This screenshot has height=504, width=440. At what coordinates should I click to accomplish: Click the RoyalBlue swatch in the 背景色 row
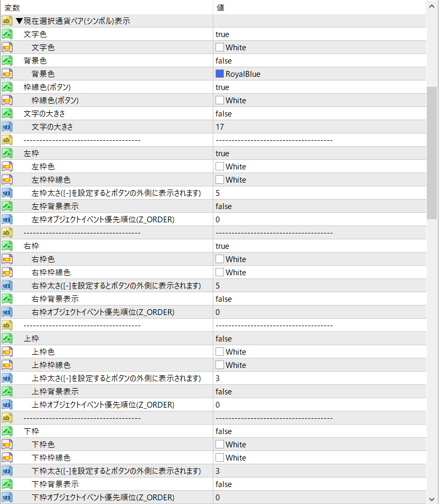220,74
